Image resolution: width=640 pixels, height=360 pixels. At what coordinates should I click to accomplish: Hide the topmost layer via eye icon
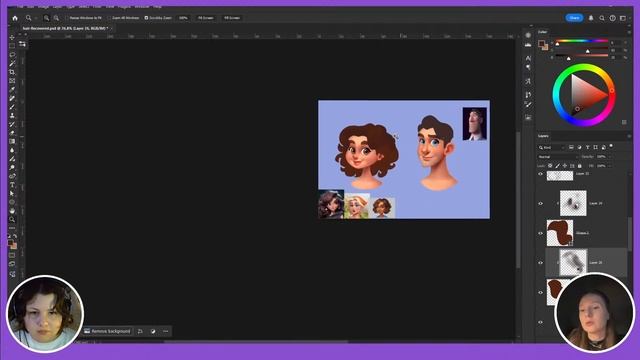541,174
